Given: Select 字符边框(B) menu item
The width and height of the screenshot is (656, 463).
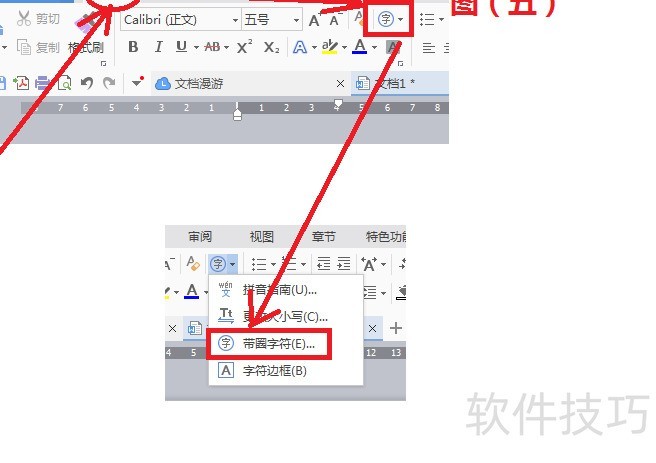Looking at the screenshot, I should (x=286, y=371).
